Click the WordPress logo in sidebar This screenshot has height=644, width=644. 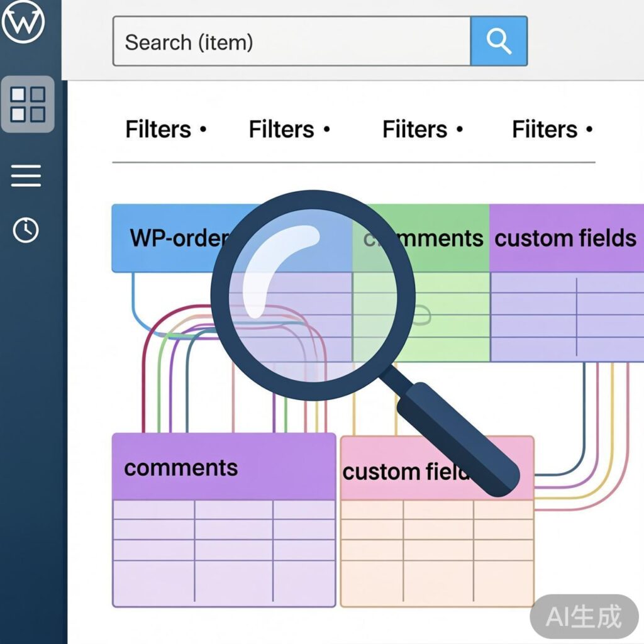tap(23, 23)
